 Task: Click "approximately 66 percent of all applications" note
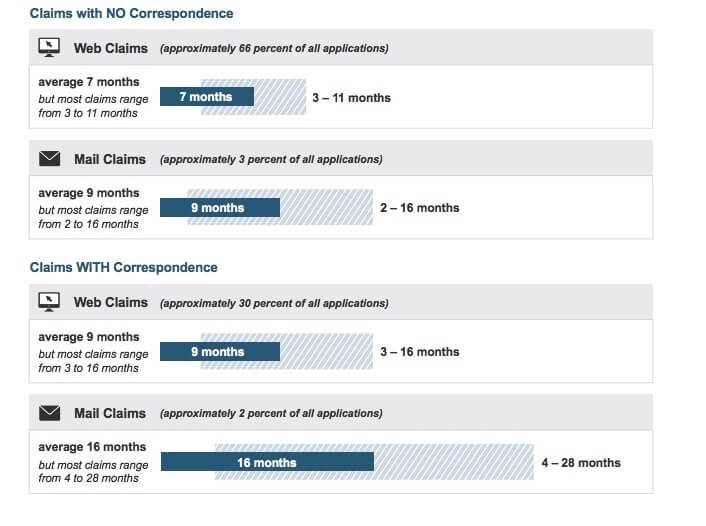pyautogui.click(x=274, y=49)
